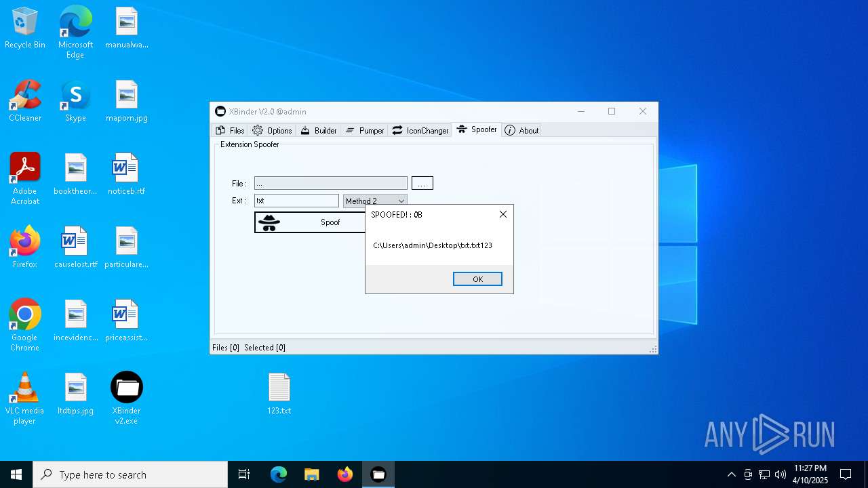Viewport: 868px width, 488px height.
Task: Click OK in the SPOOFED dialog
Action: click(x=477, y=279)
